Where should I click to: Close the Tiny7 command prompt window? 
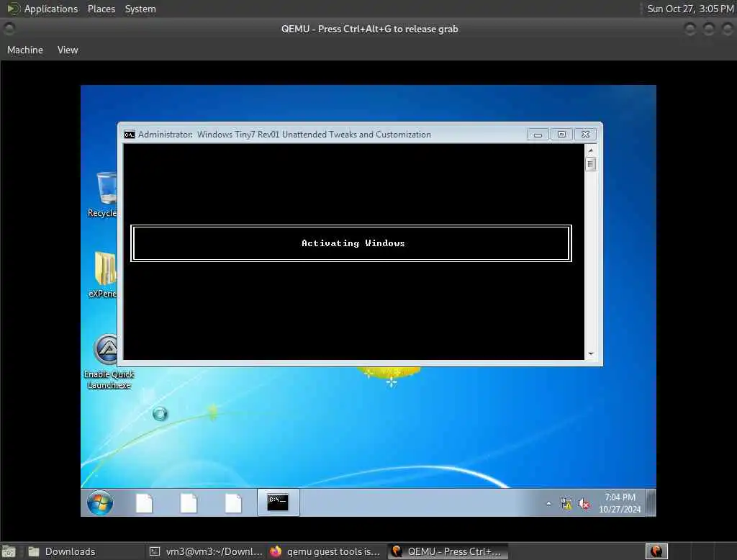[x=585, y=135]
